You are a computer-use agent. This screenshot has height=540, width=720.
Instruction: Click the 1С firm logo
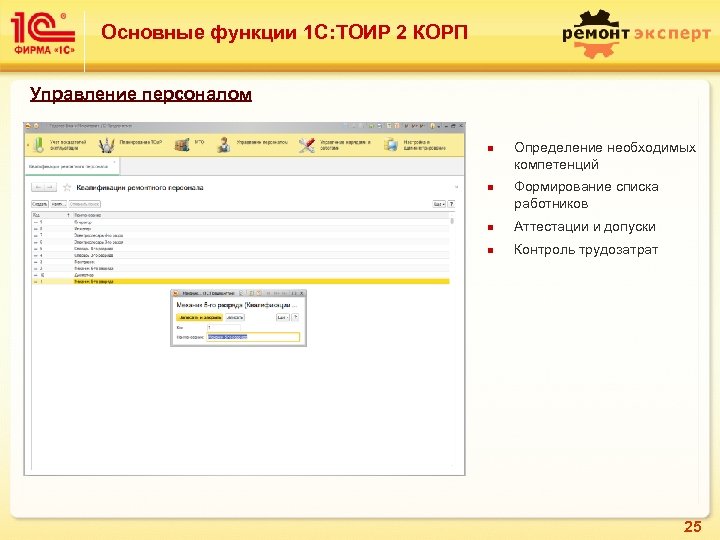coord(42,34)
